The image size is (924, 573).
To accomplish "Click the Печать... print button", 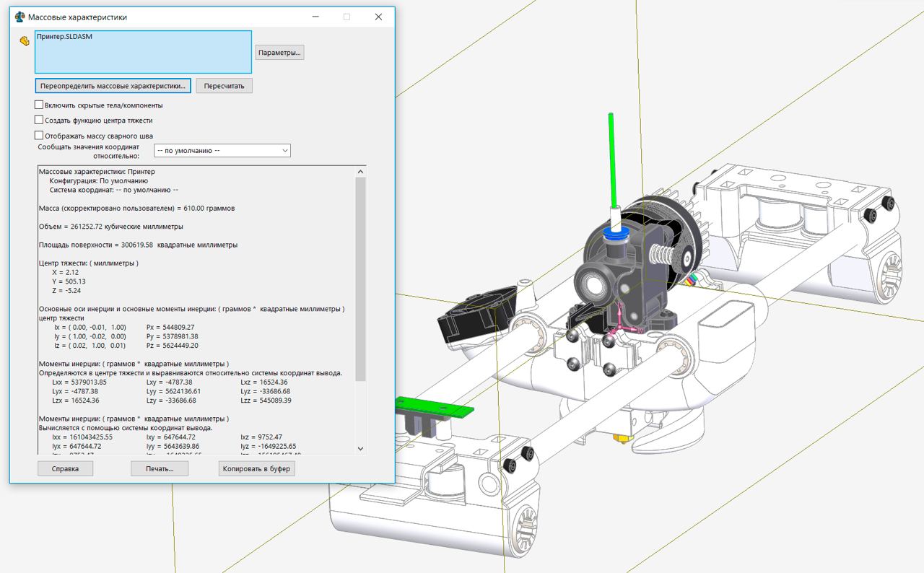I will tap(160, 468).
